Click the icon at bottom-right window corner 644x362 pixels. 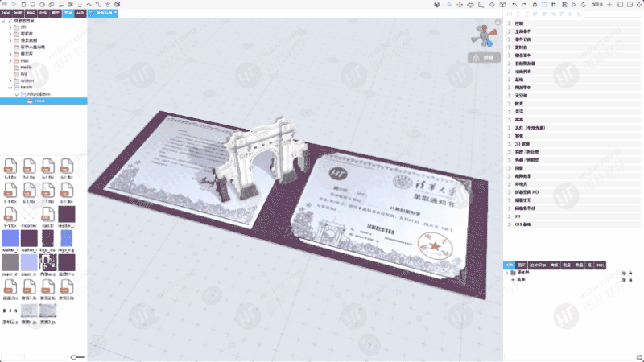pyautogui.click(x=639, y=357)
